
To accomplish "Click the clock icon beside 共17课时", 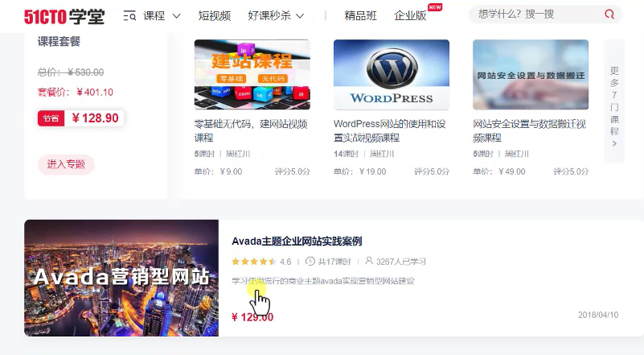I will click(x=310, y=262).
